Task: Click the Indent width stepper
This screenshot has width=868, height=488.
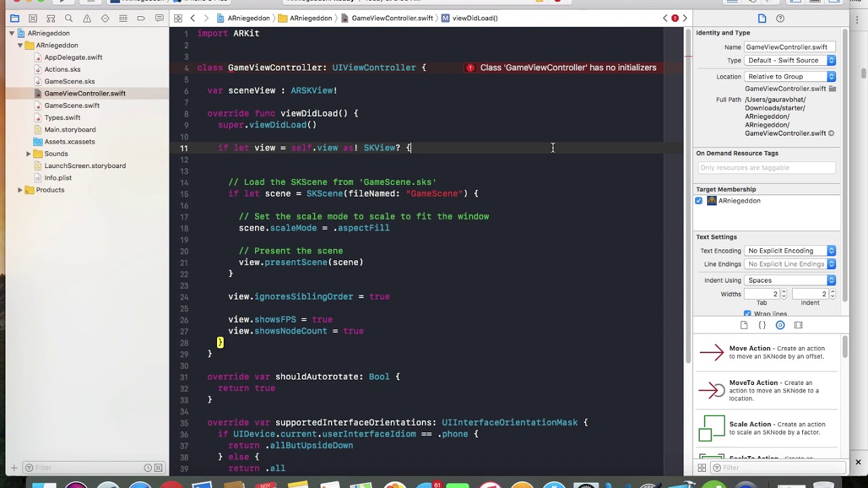Action: [x=833, y=294]
